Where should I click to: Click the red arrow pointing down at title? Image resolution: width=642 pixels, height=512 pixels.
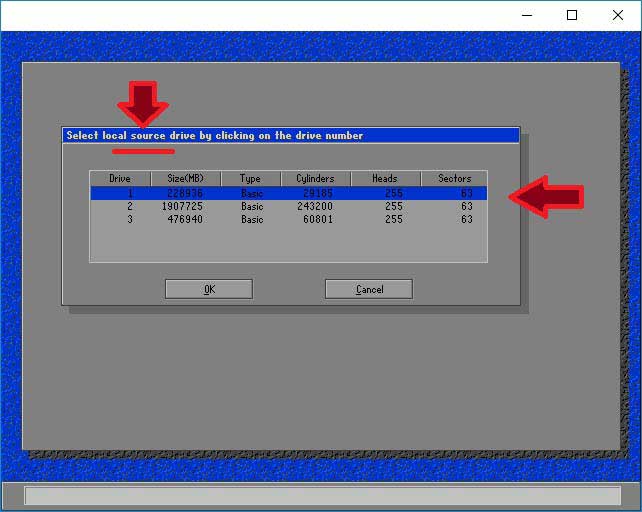[143, 103]
